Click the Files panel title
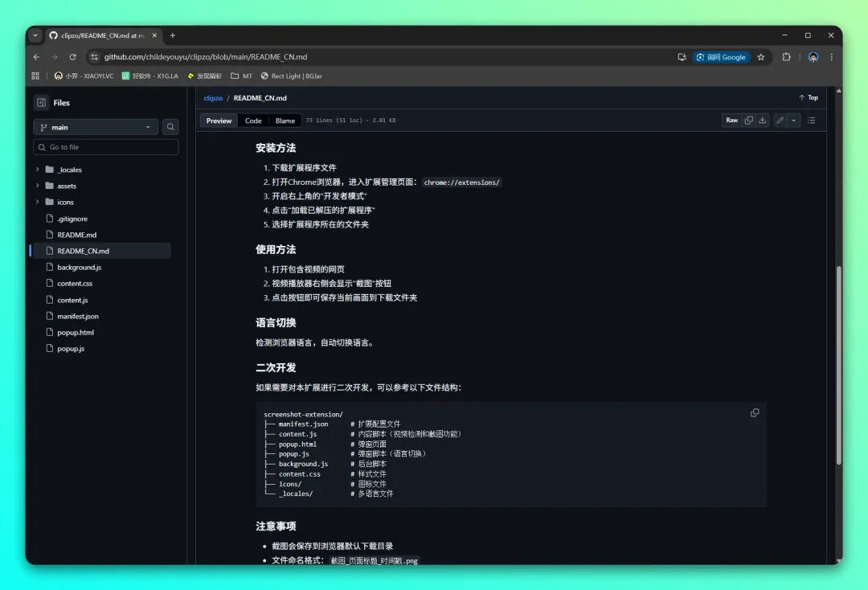 tap(61, 102)
